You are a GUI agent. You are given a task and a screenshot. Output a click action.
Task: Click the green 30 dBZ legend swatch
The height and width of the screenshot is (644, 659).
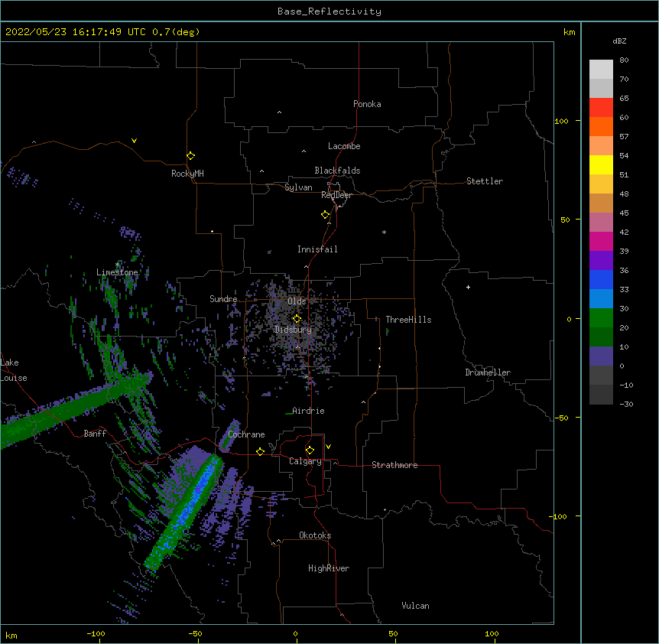601,318
